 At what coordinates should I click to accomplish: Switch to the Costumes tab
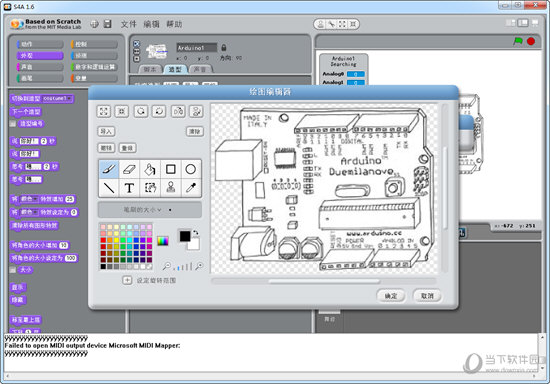click(175, 69)
